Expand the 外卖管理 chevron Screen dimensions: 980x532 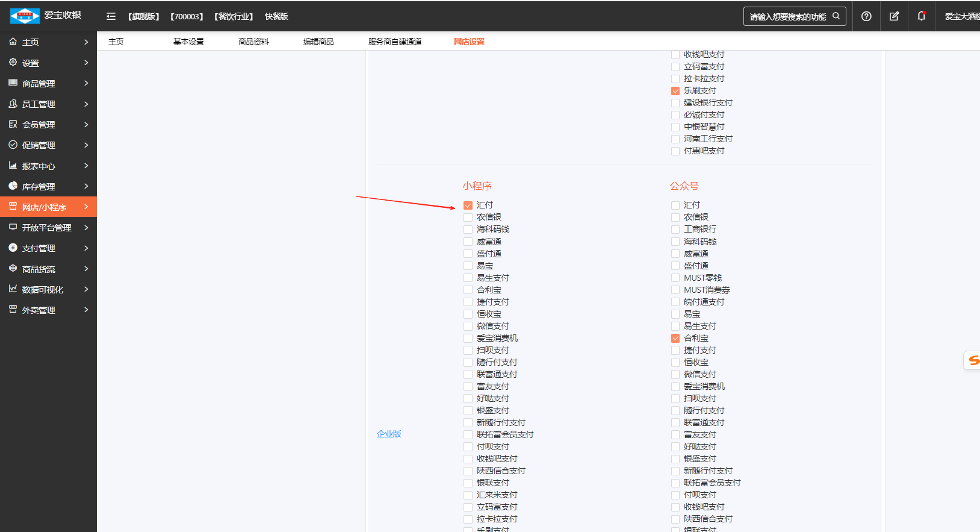click(x=86, y=310)
